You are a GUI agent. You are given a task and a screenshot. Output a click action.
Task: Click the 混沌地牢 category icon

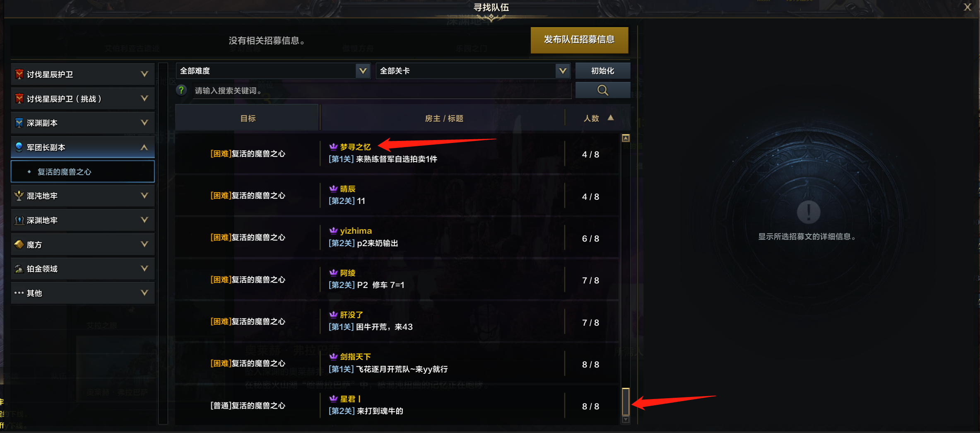click(x=19, y=196)
